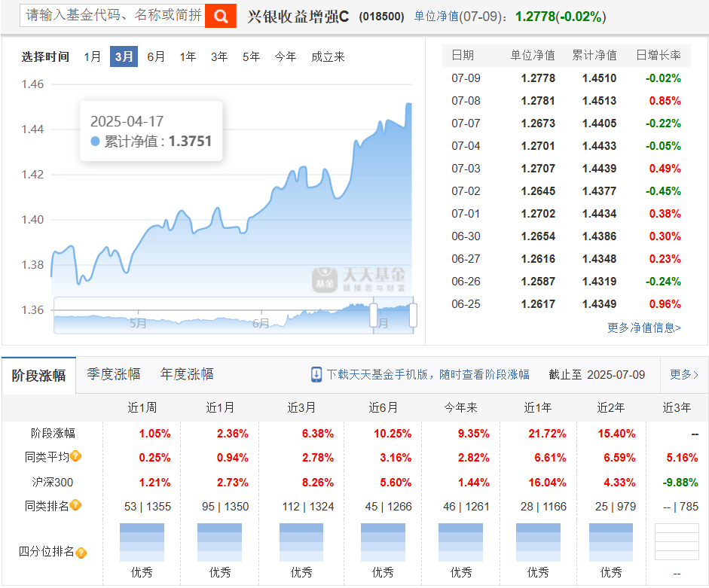Click the 近1月 quartile ranking bar
The image size is (709, 588).
coord(220,542)
